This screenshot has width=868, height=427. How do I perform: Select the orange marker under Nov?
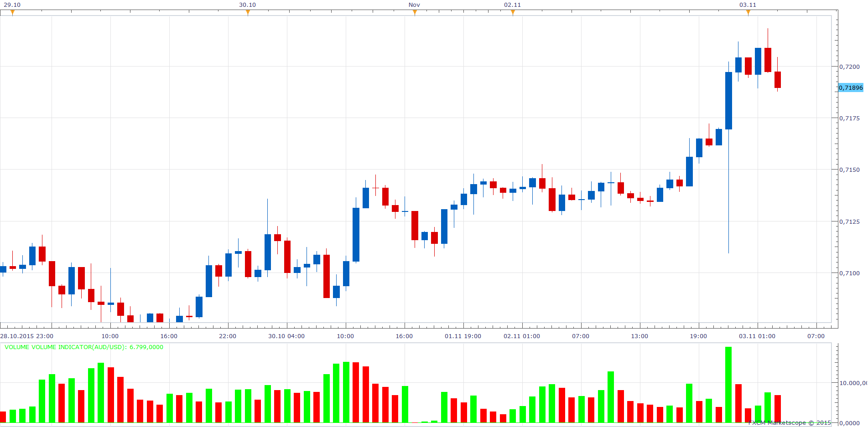(415, 12)
